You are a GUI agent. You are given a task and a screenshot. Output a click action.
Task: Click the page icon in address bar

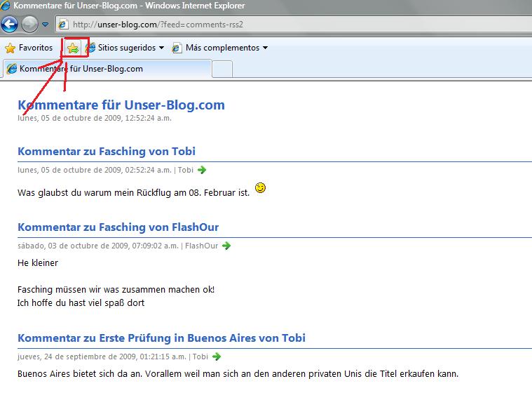64,25
